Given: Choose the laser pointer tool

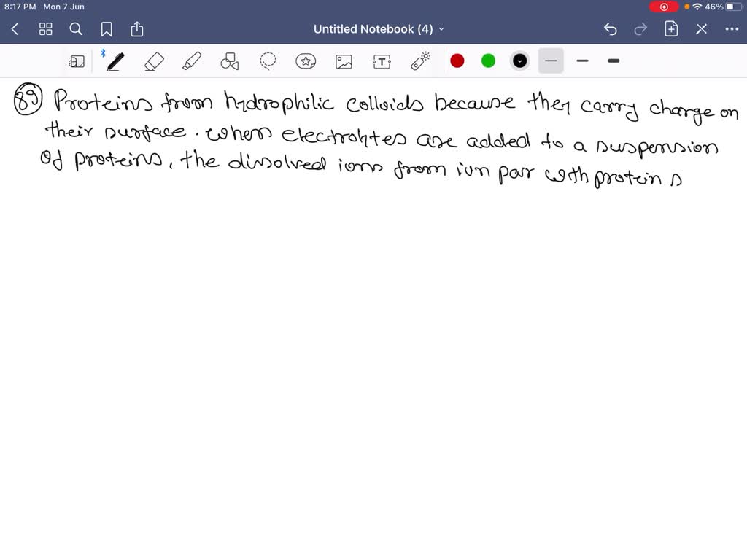Looking at the screenshot, I should tap(419, 61).
